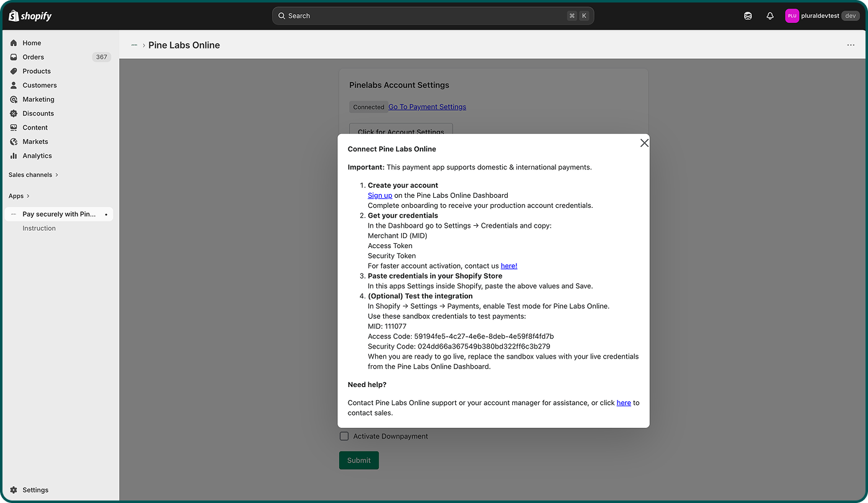
Task: Click the Products tag icon
Action: click(x=14, y=71)
